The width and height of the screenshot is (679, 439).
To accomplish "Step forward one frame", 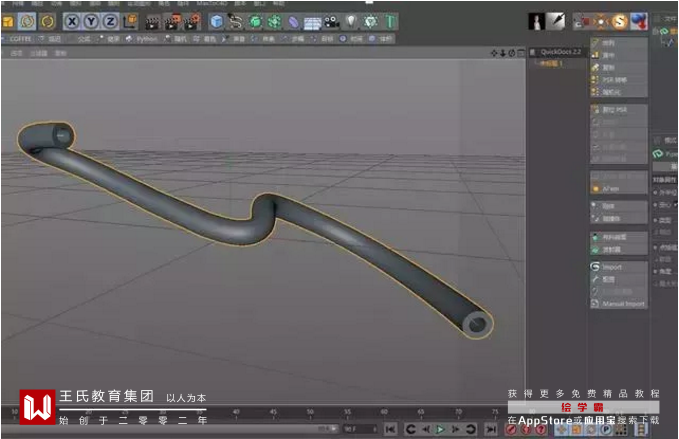I will [x=456, y=429].
